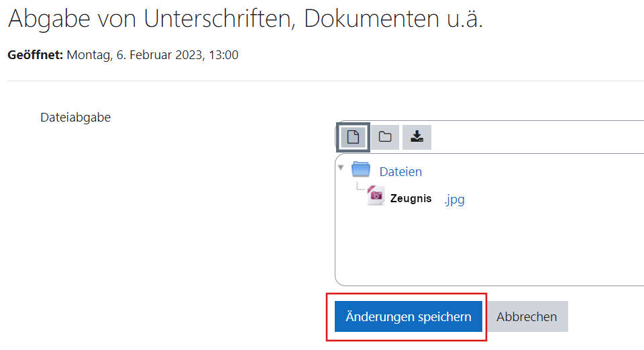Add a new file to the submission
Image resolution: width=644 pixels, height=350 pixels.
point(353,137)
